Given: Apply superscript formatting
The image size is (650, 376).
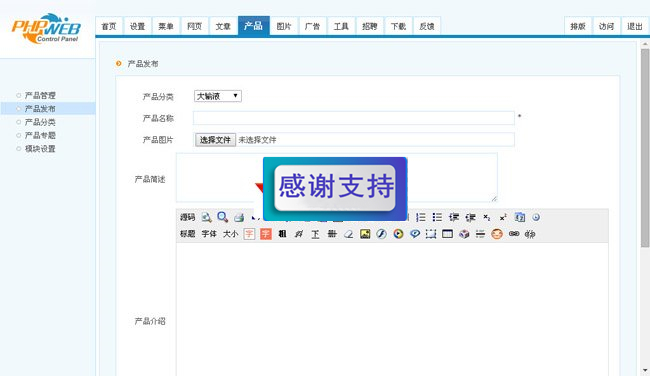Looking at the screenshot, I should click(503, 217).
